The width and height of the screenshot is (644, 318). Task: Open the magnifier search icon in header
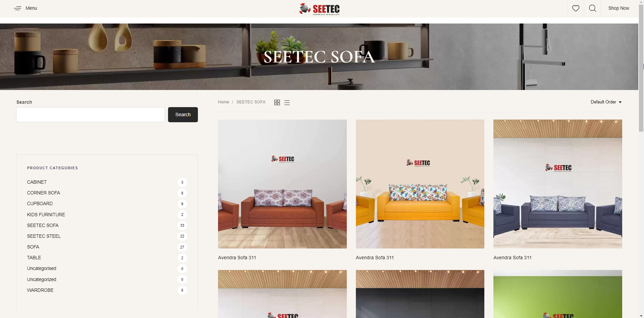point(592,8)
